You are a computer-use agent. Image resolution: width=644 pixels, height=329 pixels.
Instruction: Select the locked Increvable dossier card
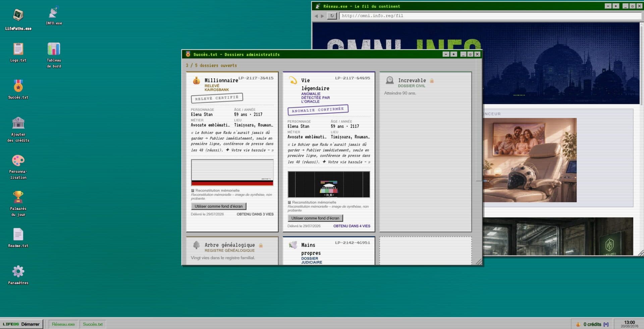425,151
